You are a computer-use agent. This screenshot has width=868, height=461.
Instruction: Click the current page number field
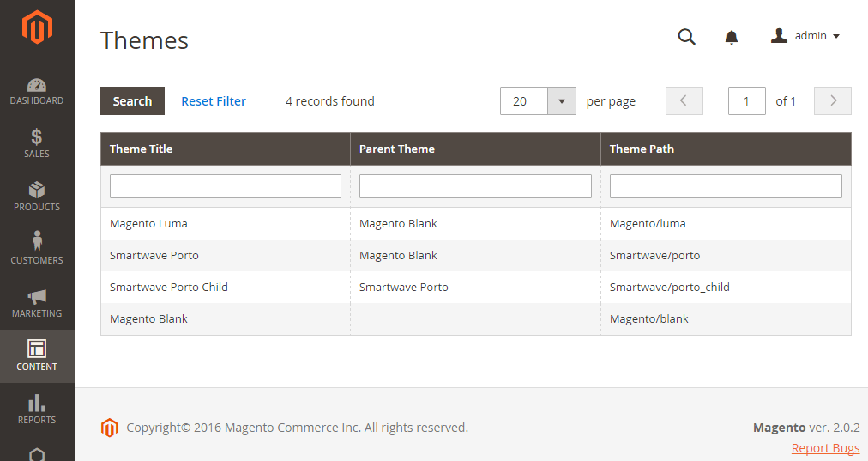(747, 100)
